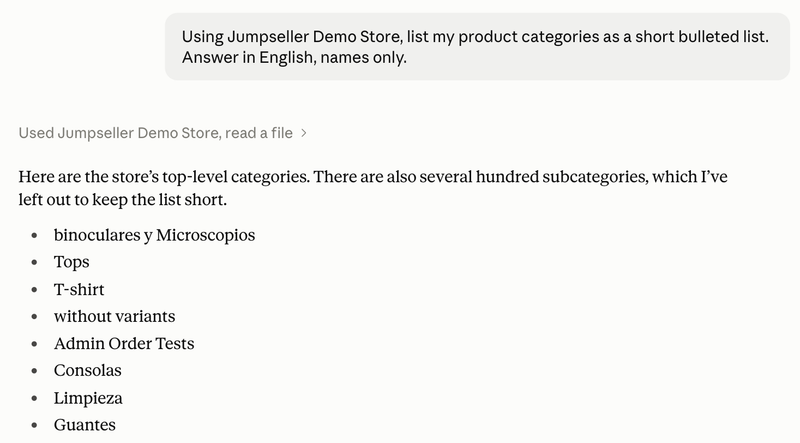
Task: Click the bullet dot beside 'Tops'
Action: [34, 262]
